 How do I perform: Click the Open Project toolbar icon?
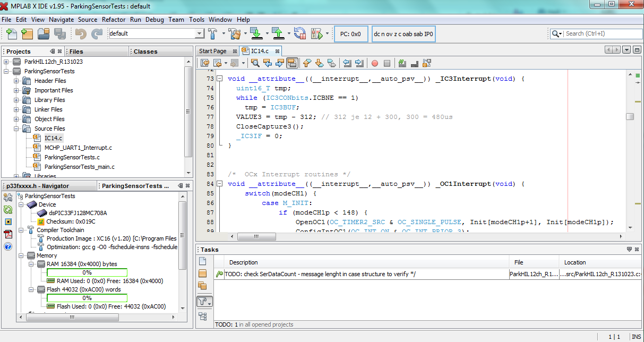(x=44, y=33)
